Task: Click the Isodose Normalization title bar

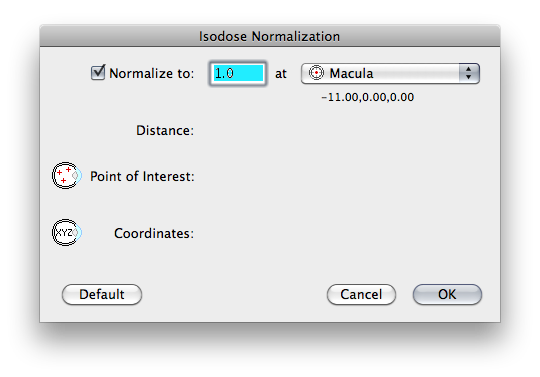Action: [x=270, y=36]
